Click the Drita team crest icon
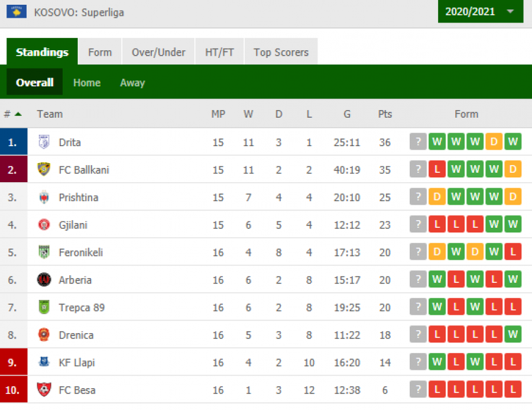 [x=44, y=142]
